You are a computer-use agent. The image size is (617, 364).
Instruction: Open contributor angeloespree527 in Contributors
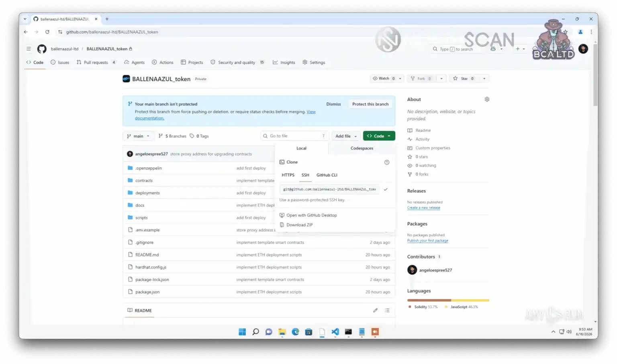(435, 270)
